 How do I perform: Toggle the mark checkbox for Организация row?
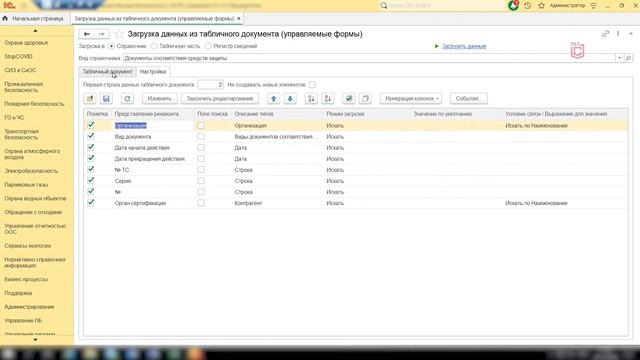(91, 125)
